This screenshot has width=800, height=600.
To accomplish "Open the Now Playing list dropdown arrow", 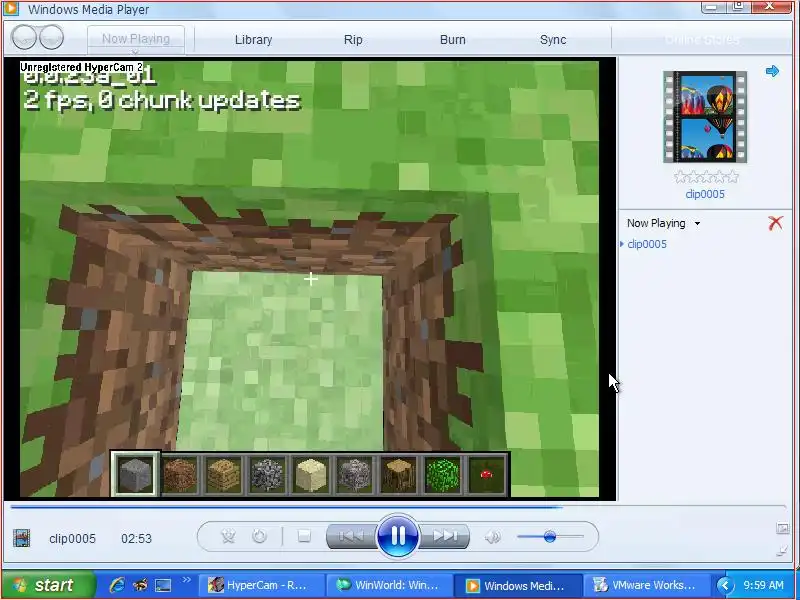I will (697, 223).
